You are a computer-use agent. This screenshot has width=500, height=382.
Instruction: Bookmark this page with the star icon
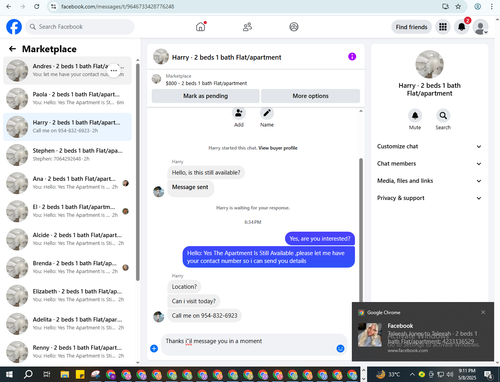(458, 6)
